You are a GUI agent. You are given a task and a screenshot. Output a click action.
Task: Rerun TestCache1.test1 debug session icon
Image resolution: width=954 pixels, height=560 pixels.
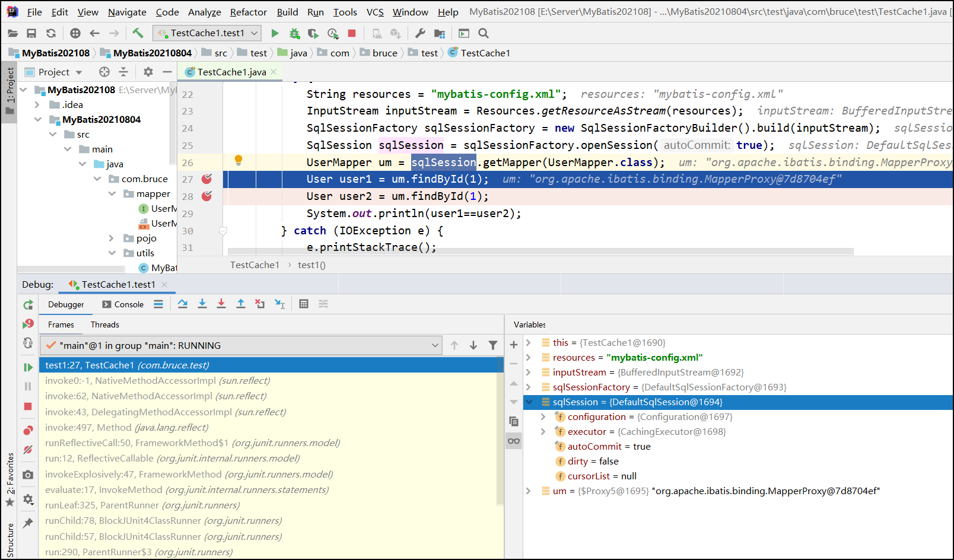click(28, 305)
